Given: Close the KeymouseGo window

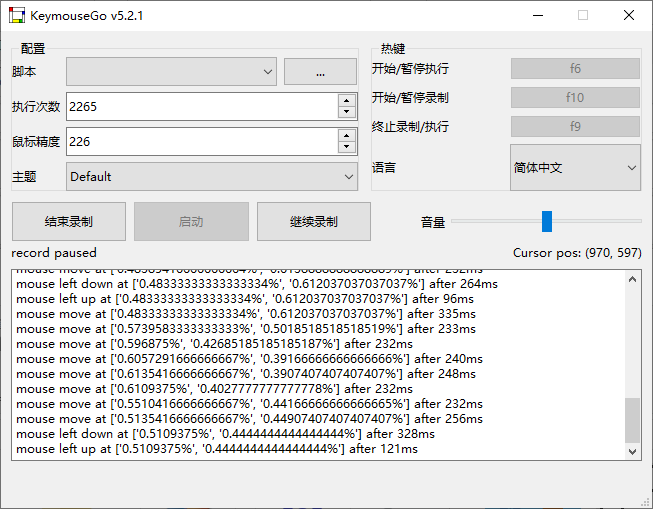Looking at the screenshot, I should (x=629, y=15).
